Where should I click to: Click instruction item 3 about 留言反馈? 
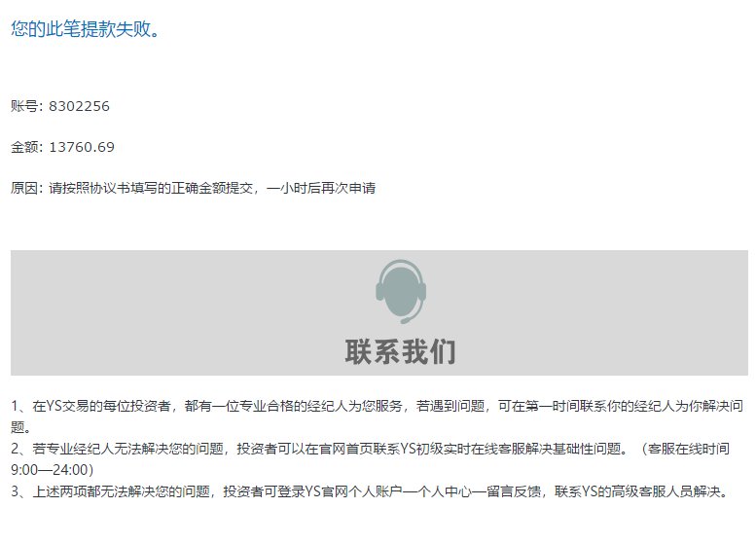pos(370,491)
